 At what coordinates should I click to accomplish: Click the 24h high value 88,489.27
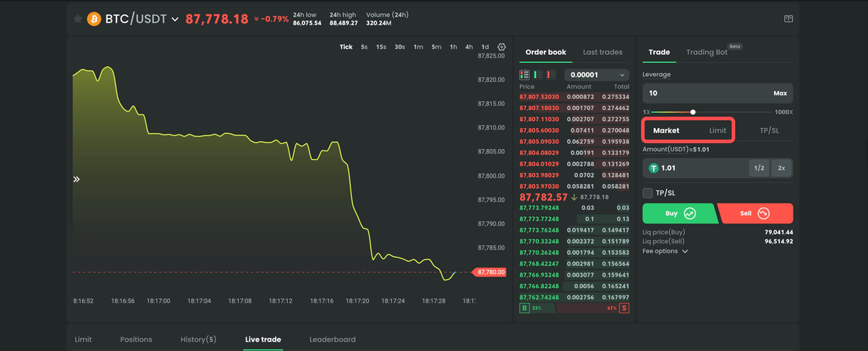tap(344, 23)
